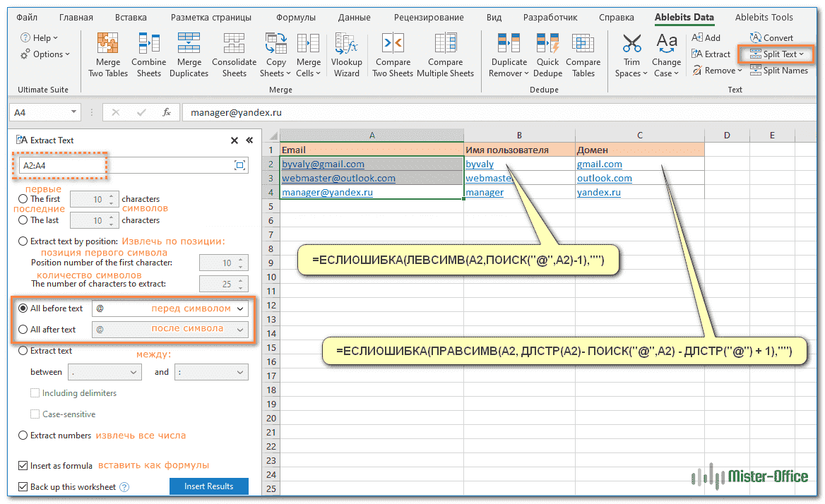This screenshot has width=825, height=504.
Task: Enable the 'Extract numbers' radio option
Action: click(x=23, y=436)
